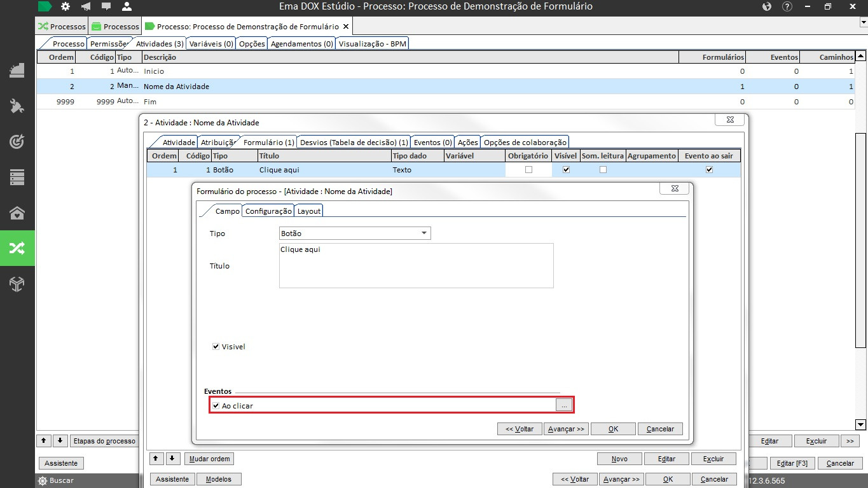The image size is (868, 488).
Task: Click the Mudar ordem button
Action: 209,459
